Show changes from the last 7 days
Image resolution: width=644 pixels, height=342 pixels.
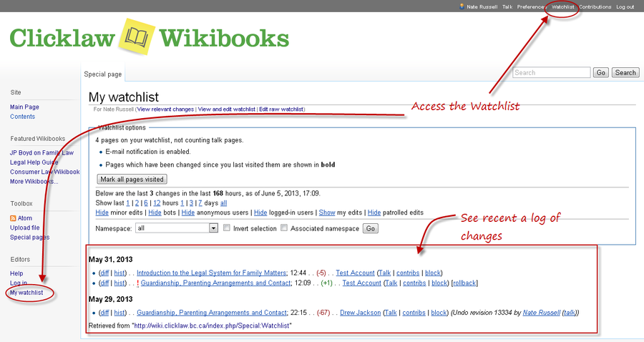pyautogui.click(x=200, y=202)
